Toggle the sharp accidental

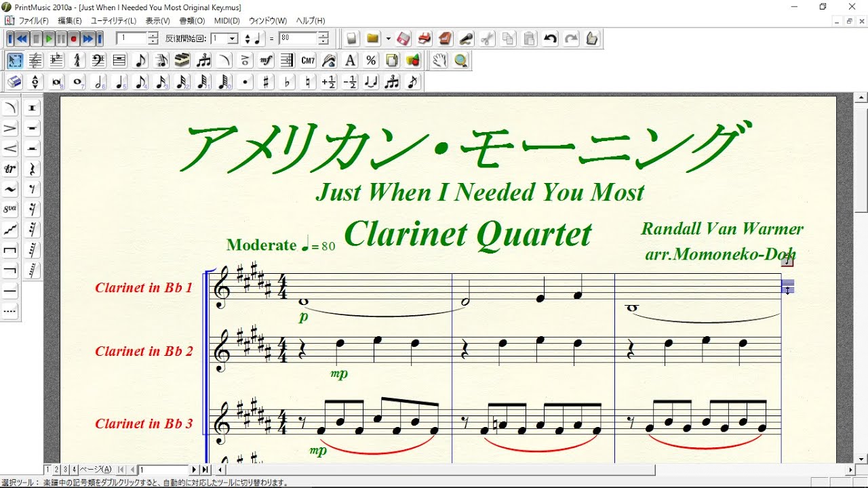pos(267,82)
